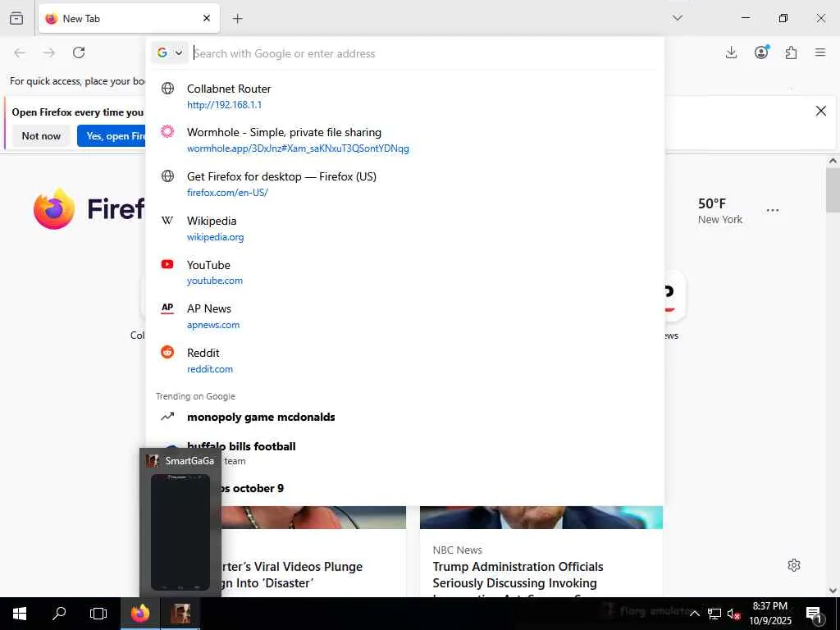
Task: Open the network status tray icon
Action: pyautogui.click(x=714, y=614)
